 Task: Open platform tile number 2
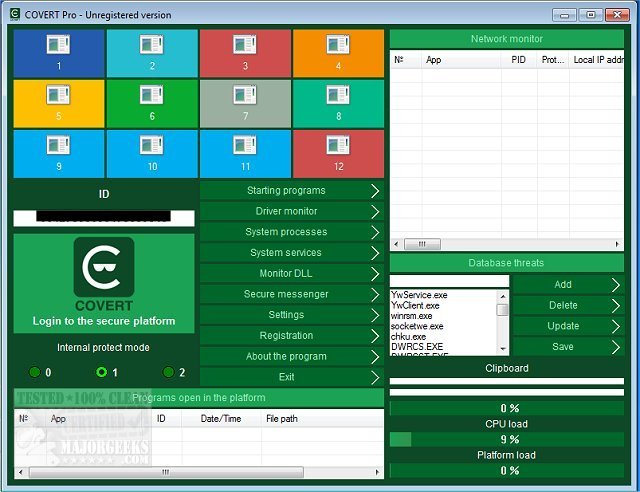click(x=152, y=53)
